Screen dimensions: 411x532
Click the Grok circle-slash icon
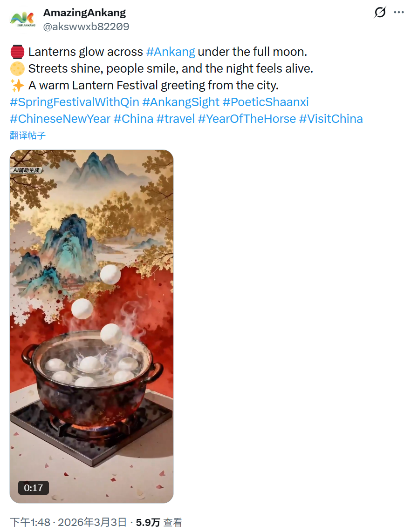point(380,13)
